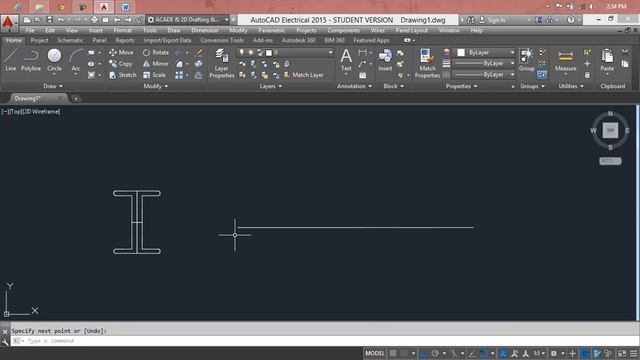Expand the Properties panel

461,86
